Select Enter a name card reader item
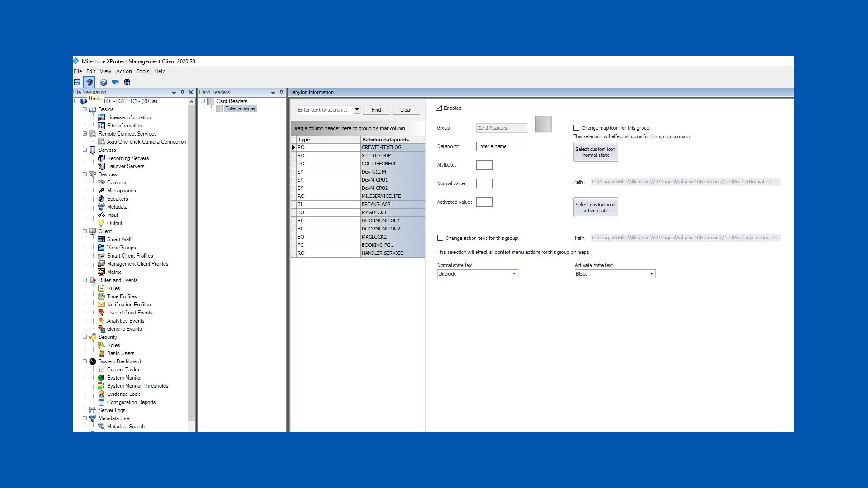Image resolution: width=868 pixels, height=488 pixels. coord(240,108)
